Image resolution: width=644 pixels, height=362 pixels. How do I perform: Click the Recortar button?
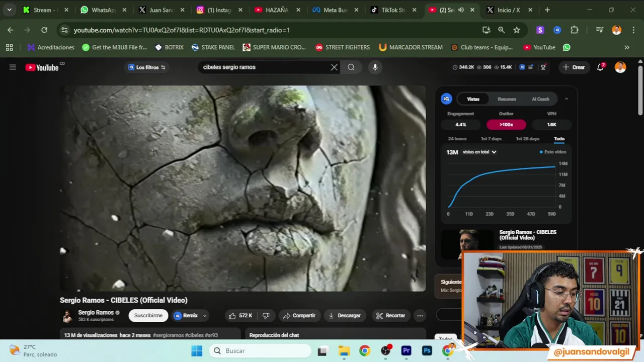pos(390,316)
